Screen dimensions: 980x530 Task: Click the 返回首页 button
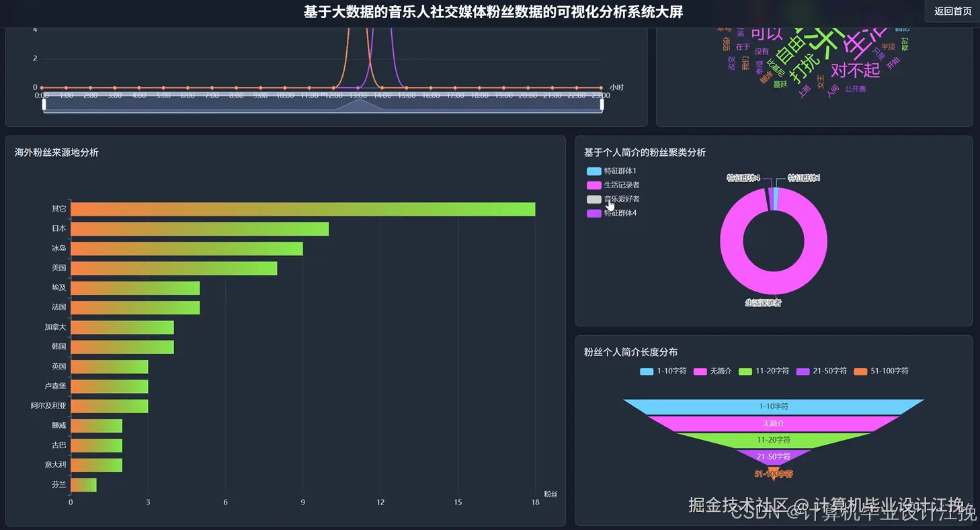pyautogui.click(x=952, y=11)
